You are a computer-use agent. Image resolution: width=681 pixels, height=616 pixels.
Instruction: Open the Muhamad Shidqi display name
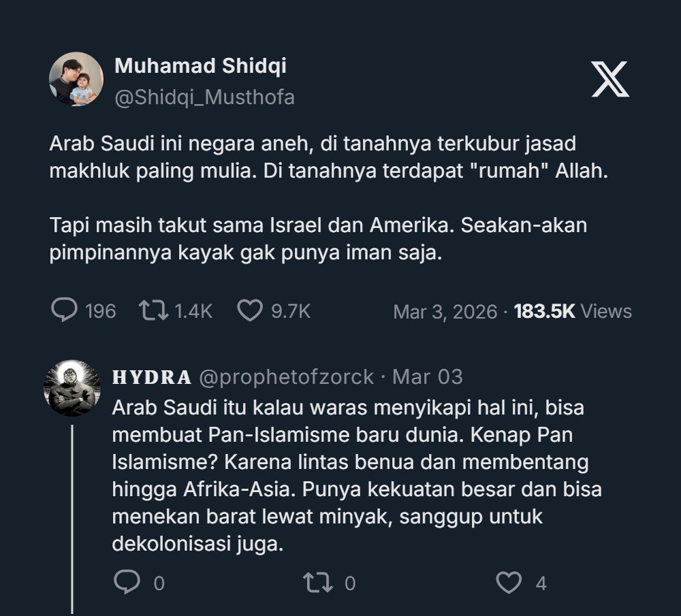click(200, 66)
